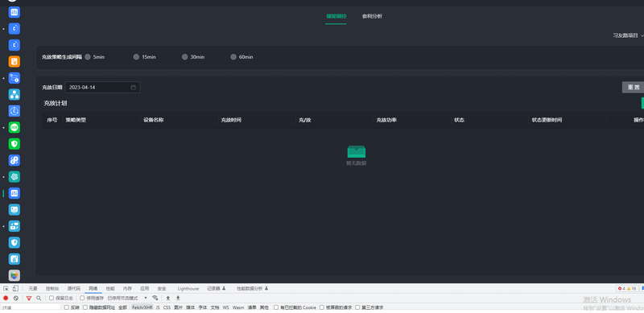Click the active equalizer sidebar icon with green marker

tap(14, 193)
